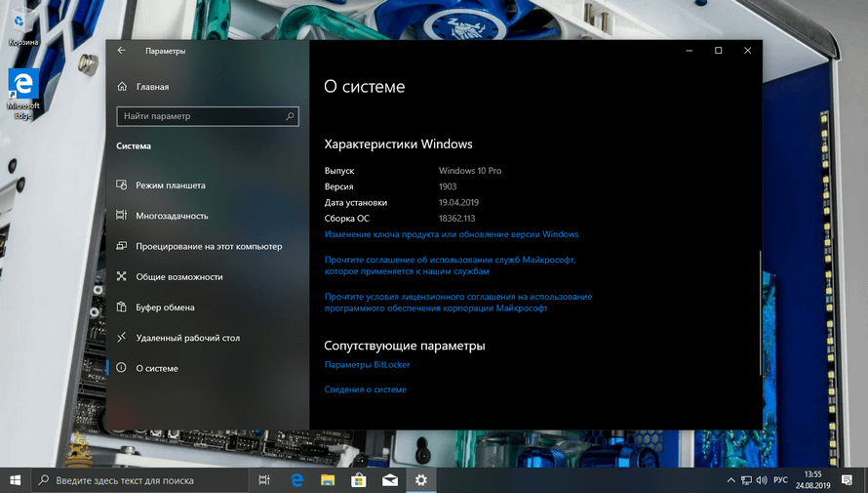Open Проецирование на этот компьютер page
Screen dimensions: 868x493
point(208,246)
